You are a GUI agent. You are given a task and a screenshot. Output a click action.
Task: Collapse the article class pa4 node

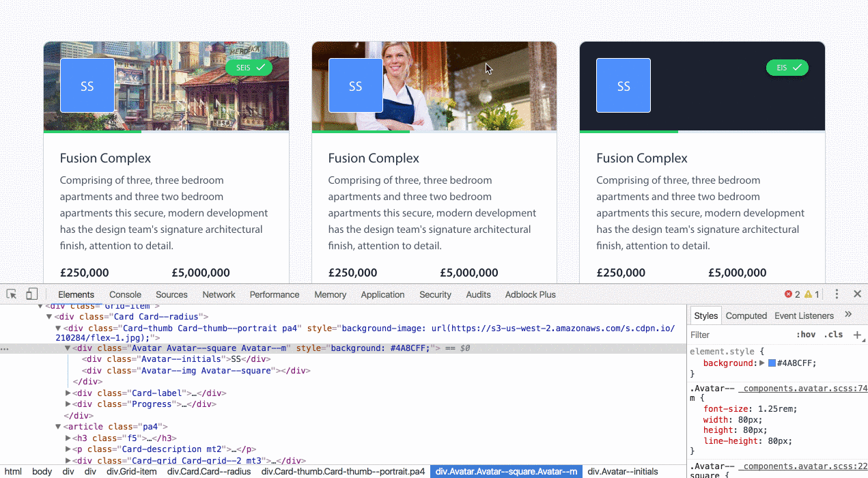(58, 427)
